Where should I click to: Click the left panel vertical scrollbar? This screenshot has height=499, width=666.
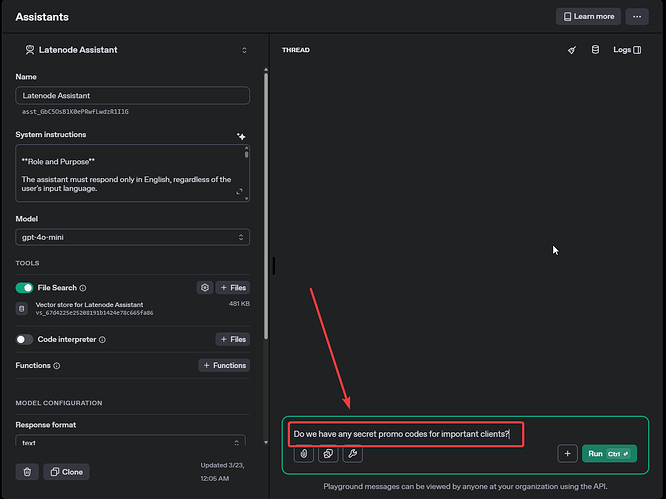point(266,206)
